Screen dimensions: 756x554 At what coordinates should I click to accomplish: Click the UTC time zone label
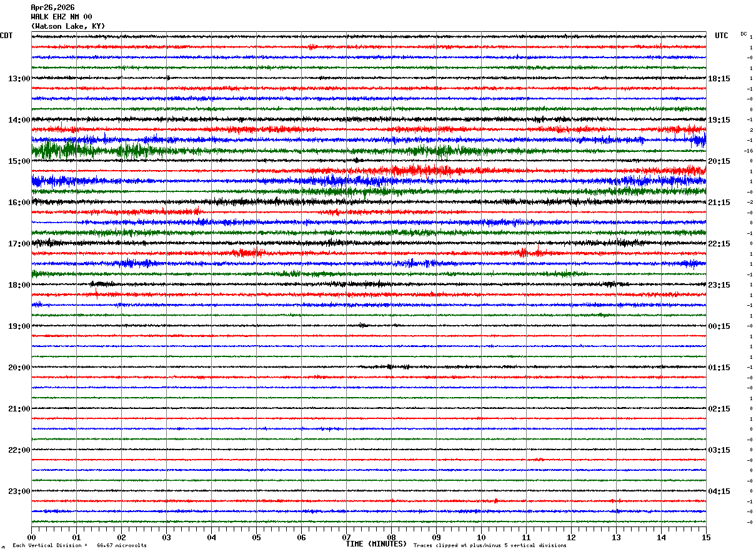click(722, 36)
